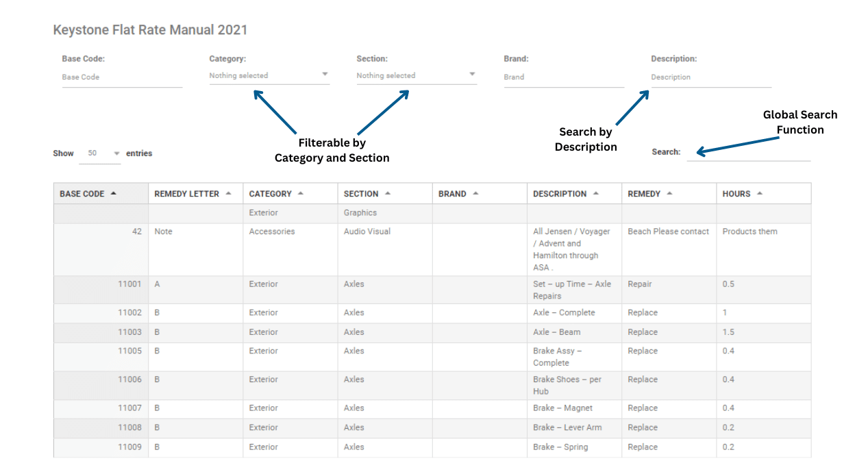Click 'Brake Shoes – per Hub' description

point(574,385)
